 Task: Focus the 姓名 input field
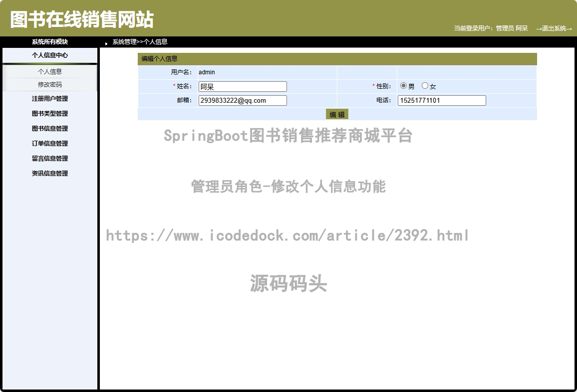click(x=243, y=86)
